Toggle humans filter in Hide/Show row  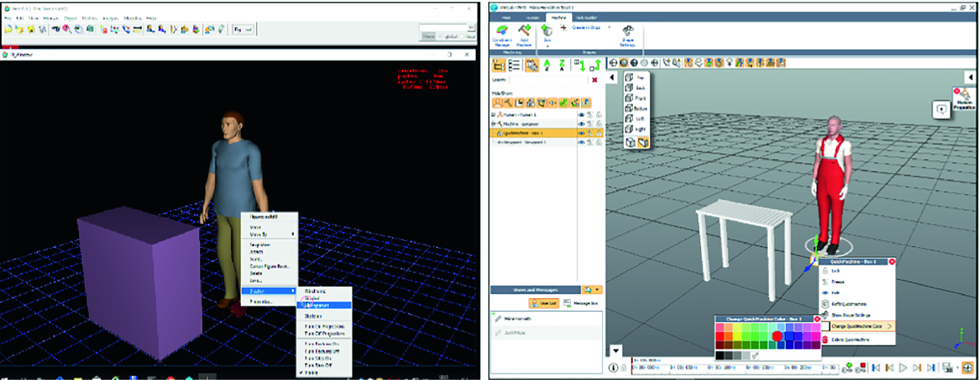pos(498,102)
